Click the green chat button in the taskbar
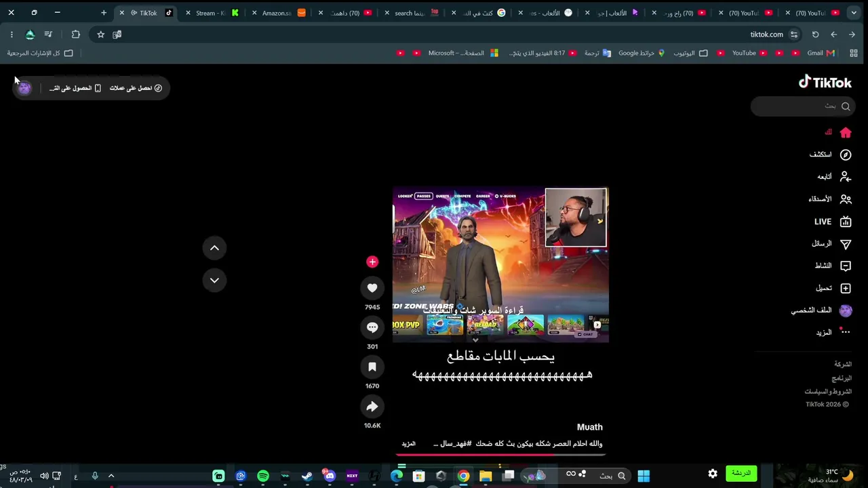 coord(741,473)
